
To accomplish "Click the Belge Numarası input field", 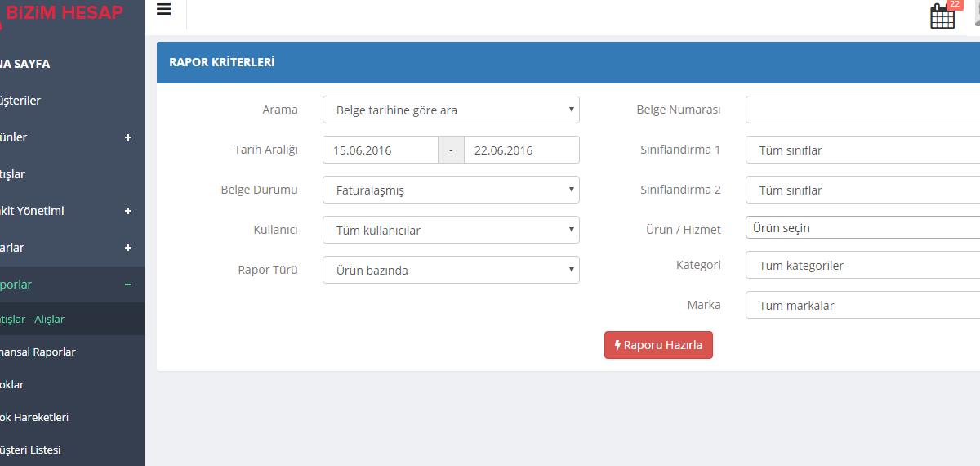I will click(862, 110).
